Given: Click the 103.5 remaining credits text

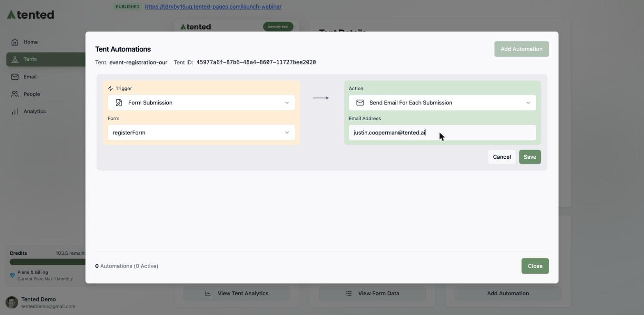Looking at the screenshot, I should tap(71, 253).
